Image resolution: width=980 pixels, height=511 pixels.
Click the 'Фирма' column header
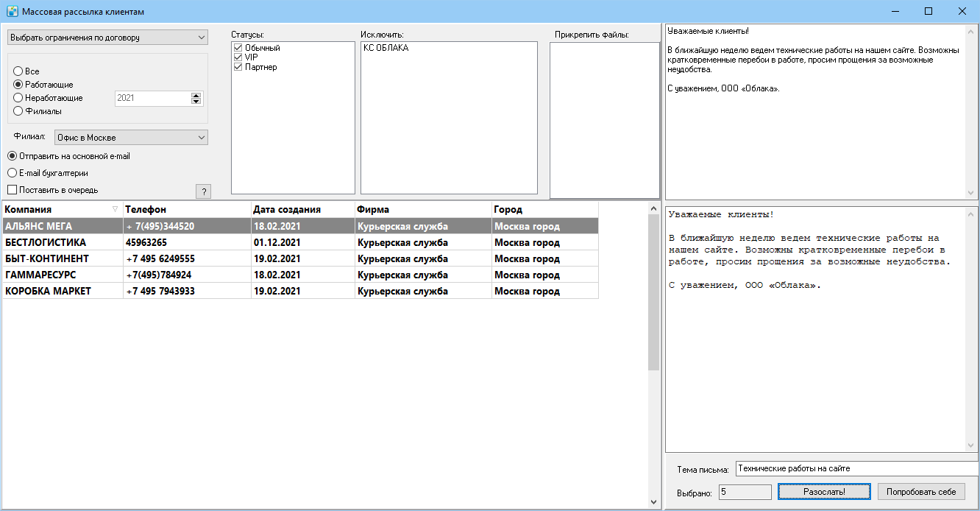click(423, 209)
